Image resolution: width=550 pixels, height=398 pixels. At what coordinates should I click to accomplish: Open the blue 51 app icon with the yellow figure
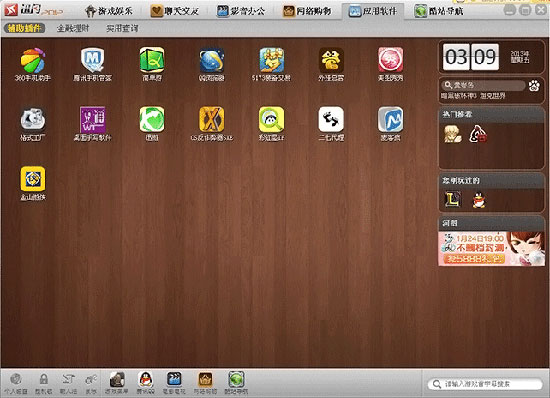tap(271, 60)
